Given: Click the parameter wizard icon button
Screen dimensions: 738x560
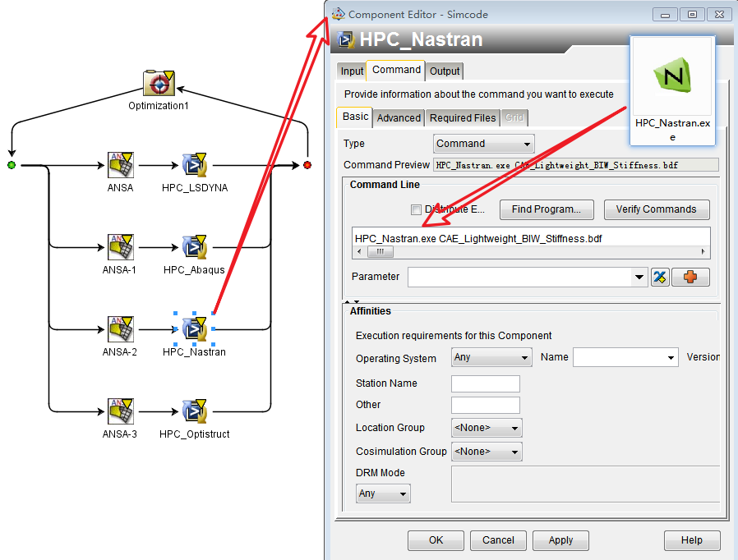Looking at the screenshot, I should coord(660,277).
